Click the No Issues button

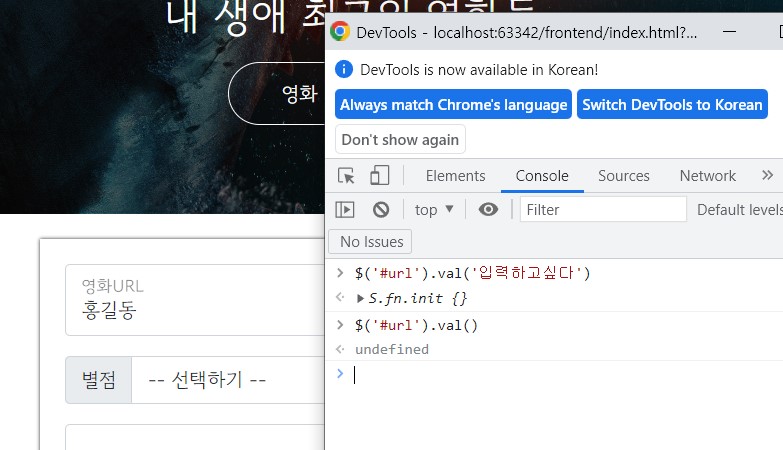pyautogui.click(x=371, y=242)
